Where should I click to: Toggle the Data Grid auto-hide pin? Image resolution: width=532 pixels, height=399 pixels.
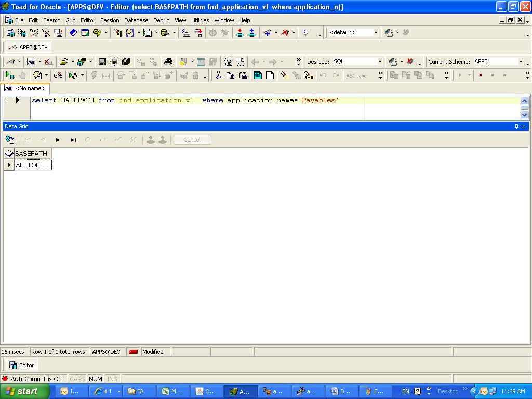(516, 126)
